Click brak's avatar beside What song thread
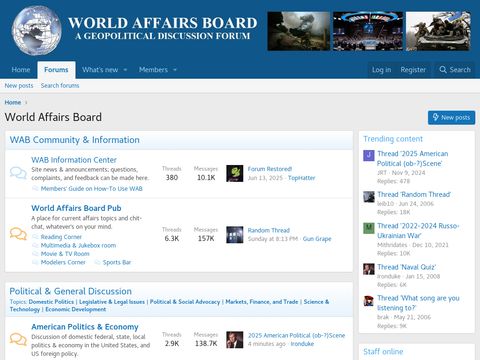 tap(369, 301)
